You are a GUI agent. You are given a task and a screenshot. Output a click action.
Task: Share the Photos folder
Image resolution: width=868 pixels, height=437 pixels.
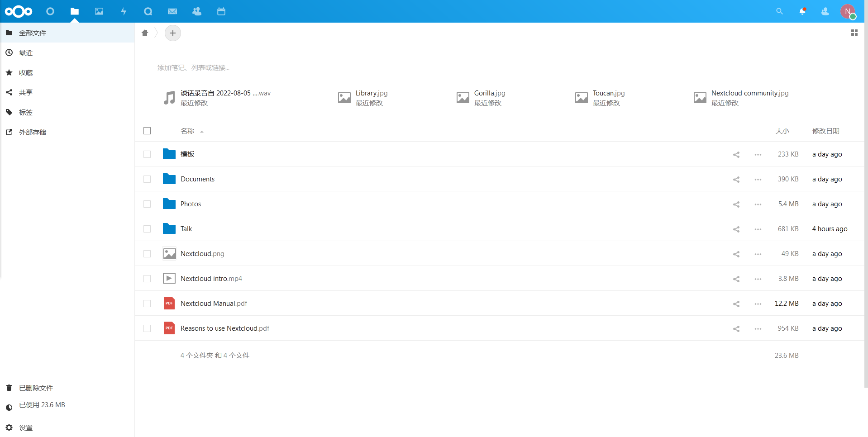point(736,204)
